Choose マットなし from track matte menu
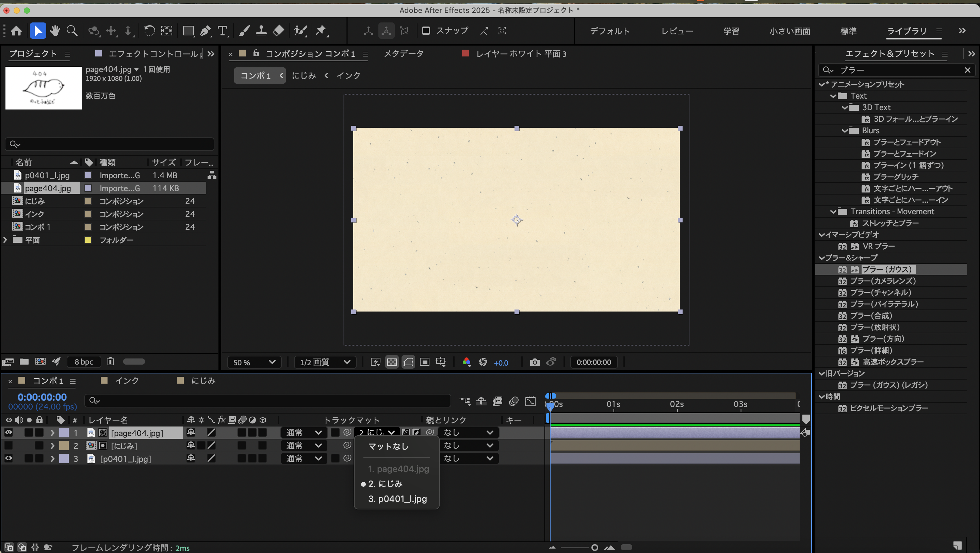The width and height of the screenshot is (980, 553). tap(388, 446)
